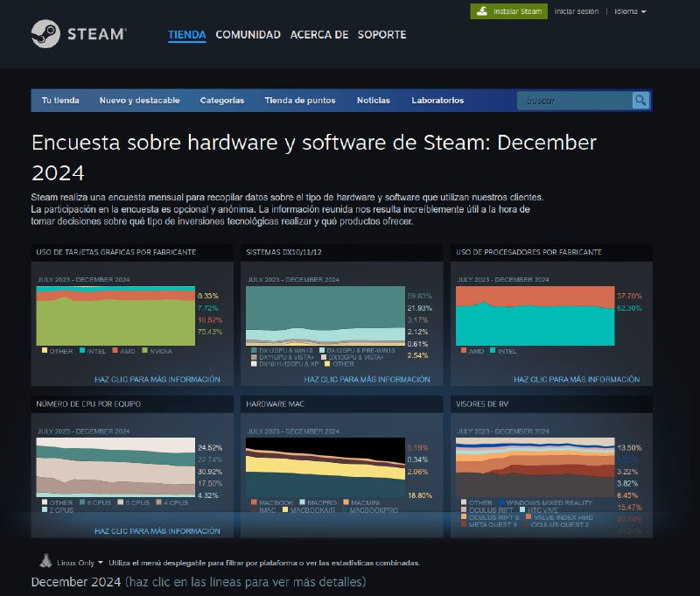Click the heading 'SISTEMAS DX10/11/12'
The height and width of the screenshot is (596, 700).
[283, 252]
